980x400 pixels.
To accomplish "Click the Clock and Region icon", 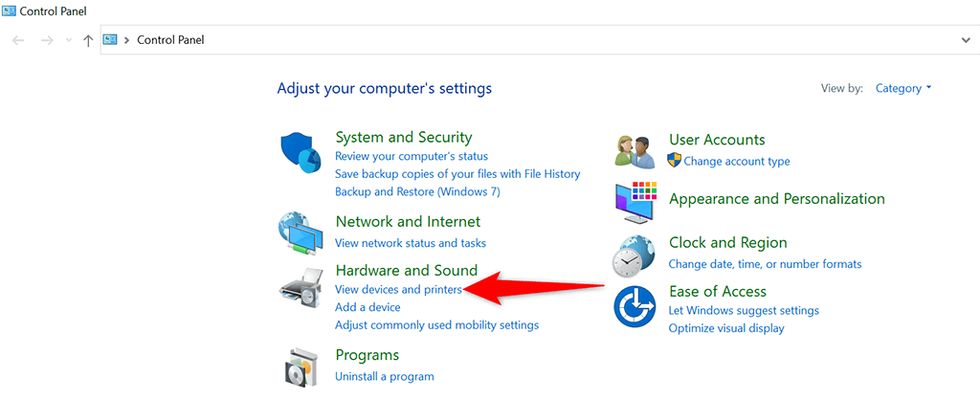I will tap(634, 256).
